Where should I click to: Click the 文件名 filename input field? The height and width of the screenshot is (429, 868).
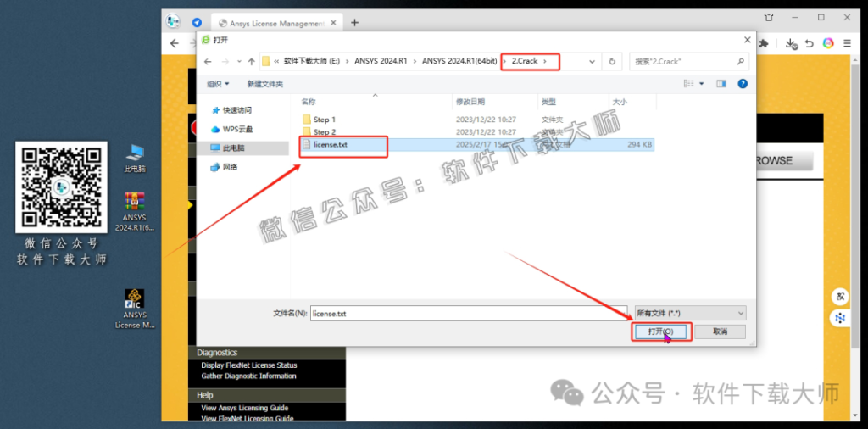(x=468, y=314)
